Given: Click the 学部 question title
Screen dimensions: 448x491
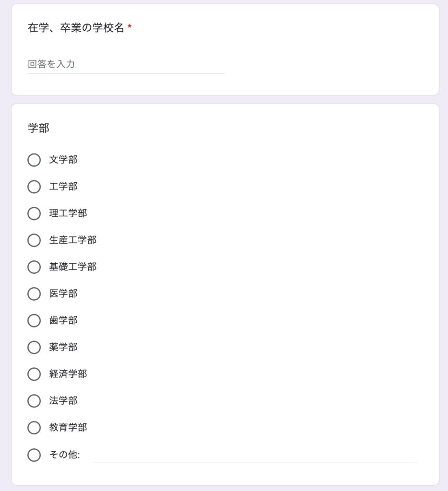Looking at the screenshot, I should coord(38,128).
